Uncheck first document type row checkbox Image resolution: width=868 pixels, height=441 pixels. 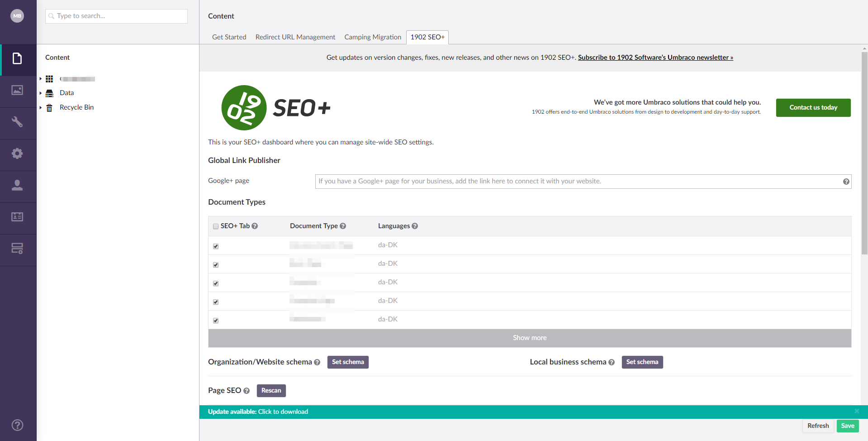pos(216,246)
